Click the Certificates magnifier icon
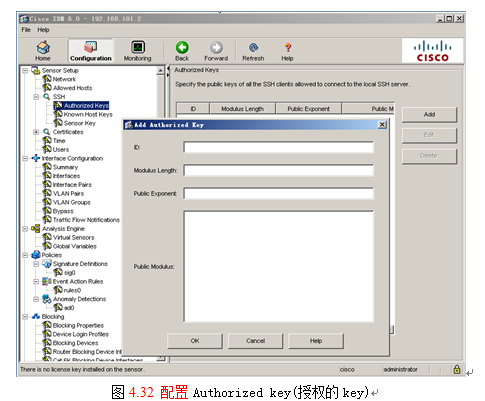This screenshot has width=485, height=401. [x=47, y=132]
